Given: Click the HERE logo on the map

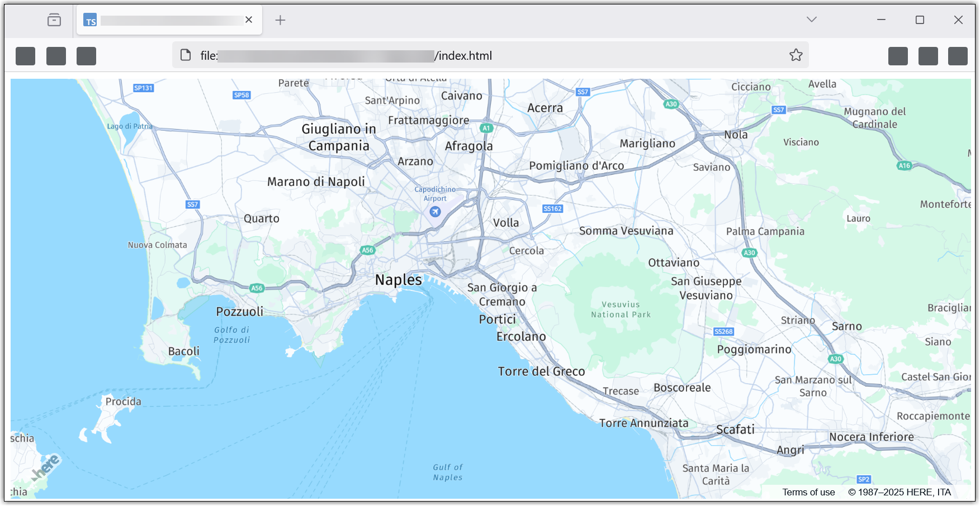Looking at the screenshot, I should click(46, 467).
